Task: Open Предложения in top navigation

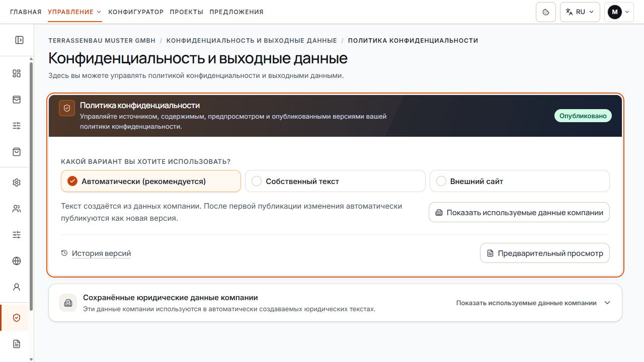Action: tap(236, 12)
